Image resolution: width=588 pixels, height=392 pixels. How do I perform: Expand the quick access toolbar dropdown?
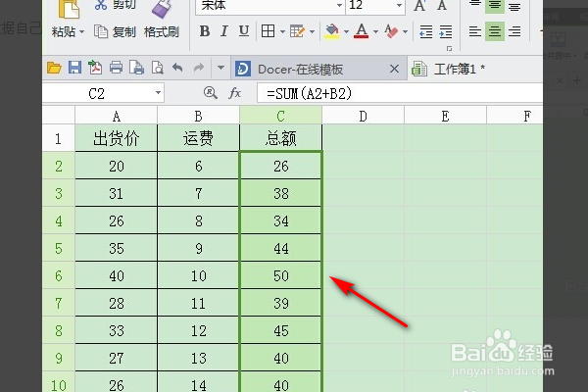coord(220,68)
